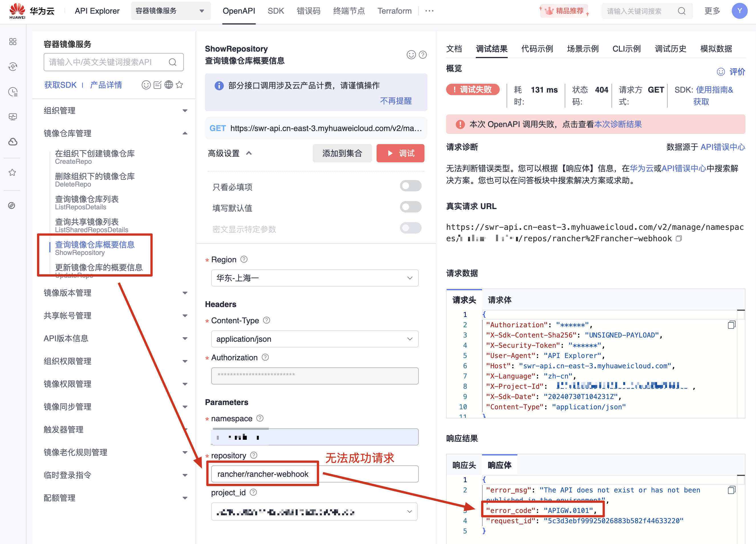756x544 pixels.
Task: Switch to the 调试历史 tab
Action: pos(670,49)
